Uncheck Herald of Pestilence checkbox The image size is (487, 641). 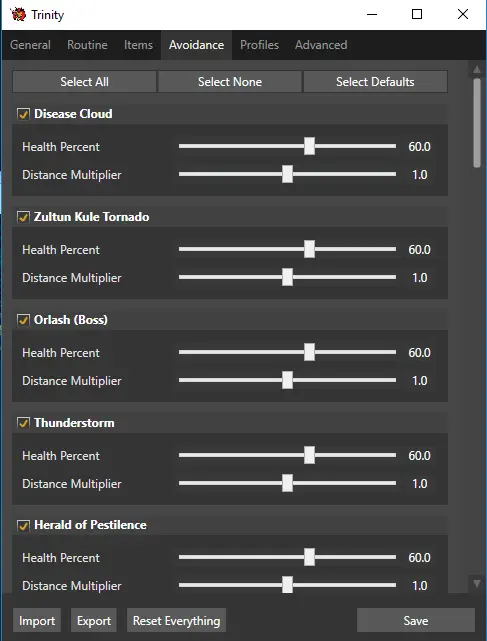(23, 525)
